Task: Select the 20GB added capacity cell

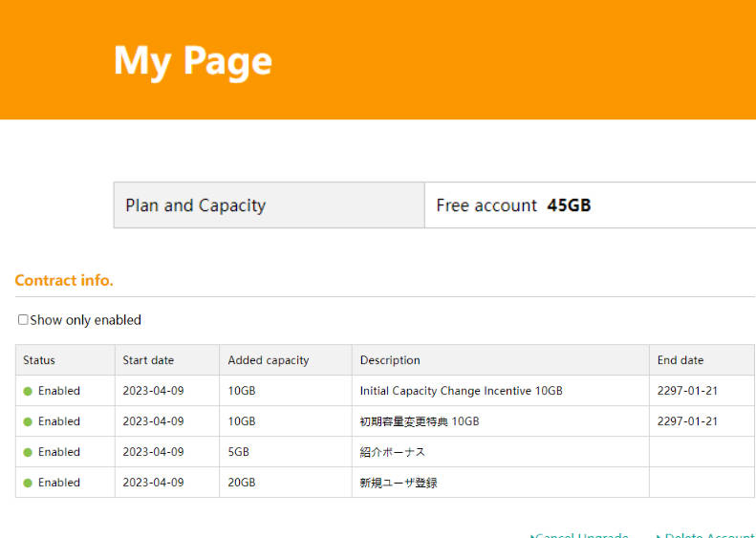Action: click(x=242, y=483)
